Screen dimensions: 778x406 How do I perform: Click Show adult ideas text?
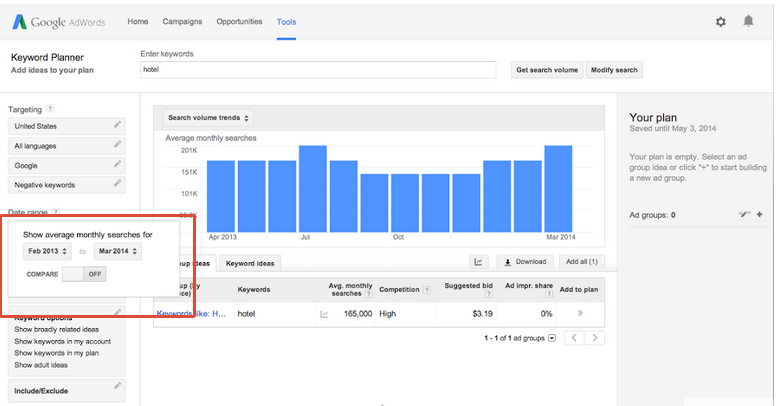tap(41, 365)
